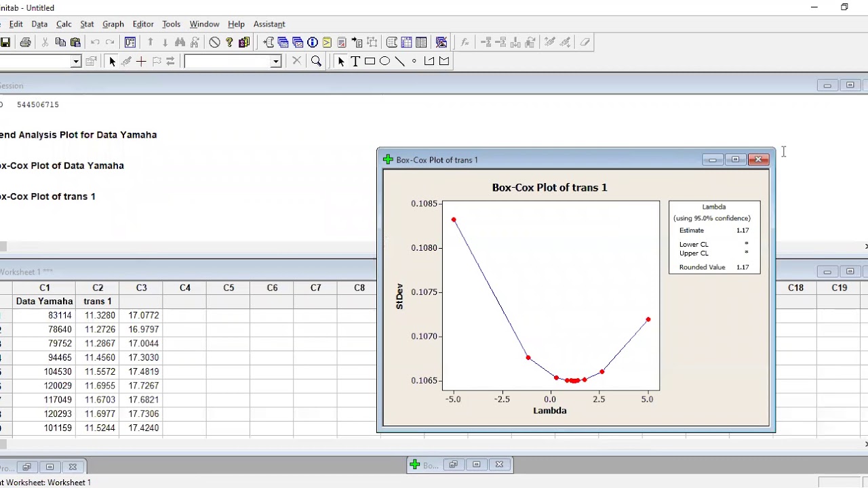Click the Lambda x-axis label on plot

(x=549, y=411)
